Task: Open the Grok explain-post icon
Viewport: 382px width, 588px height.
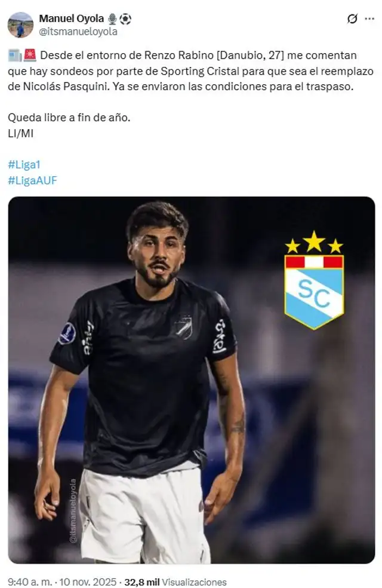Action: coord(352,19)
